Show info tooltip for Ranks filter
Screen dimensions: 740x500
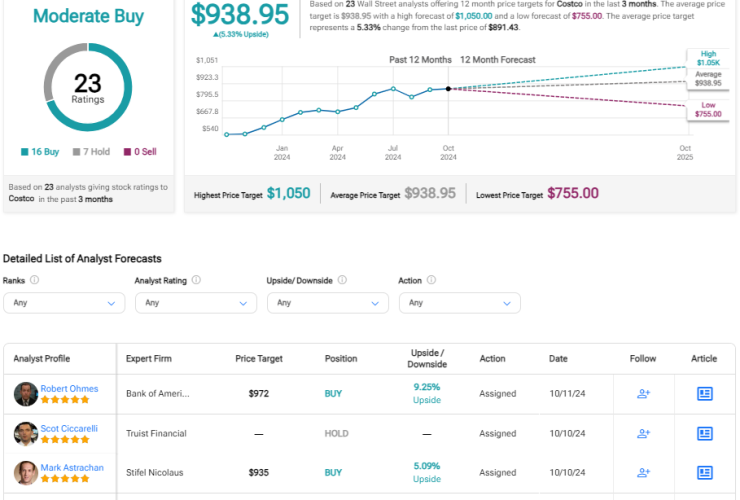(x=34, y=280)
